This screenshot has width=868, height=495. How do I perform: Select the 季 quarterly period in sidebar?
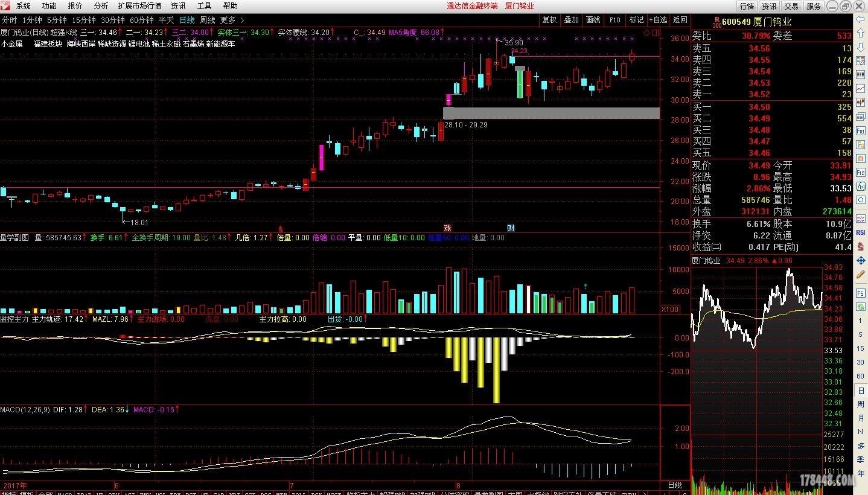860,460
